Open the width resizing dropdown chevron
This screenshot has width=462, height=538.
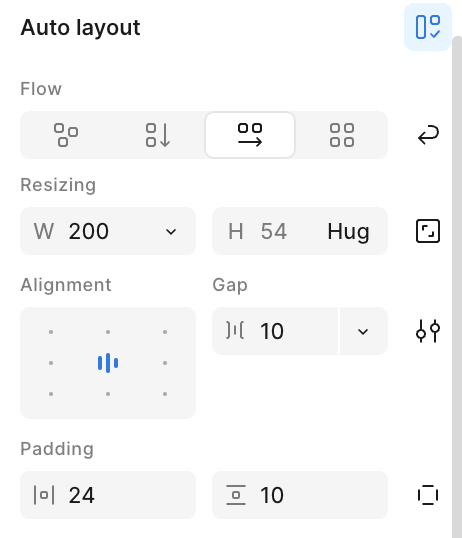(x=171, y=231)
